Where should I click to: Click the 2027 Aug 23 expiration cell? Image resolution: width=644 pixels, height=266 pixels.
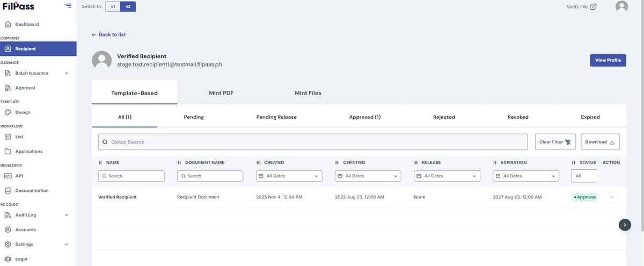click(x=517, y=197)
